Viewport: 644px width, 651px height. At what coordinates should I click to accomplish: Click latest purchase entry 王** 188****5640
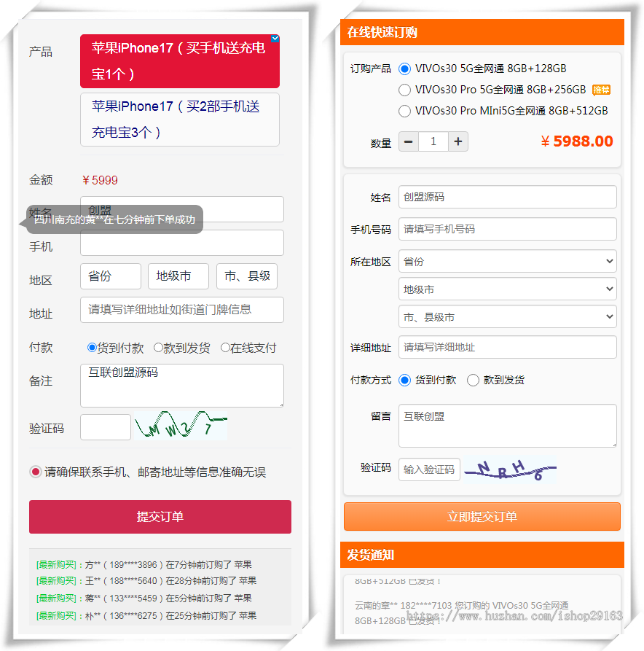(146, 580)
